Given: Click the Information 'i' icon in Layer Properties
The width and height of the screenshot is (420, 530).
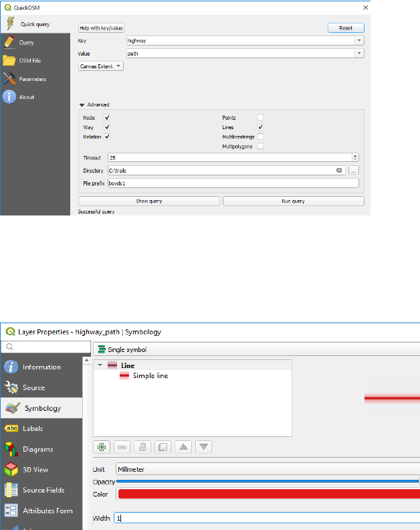Looking at the screenshot, I should 11,367.
